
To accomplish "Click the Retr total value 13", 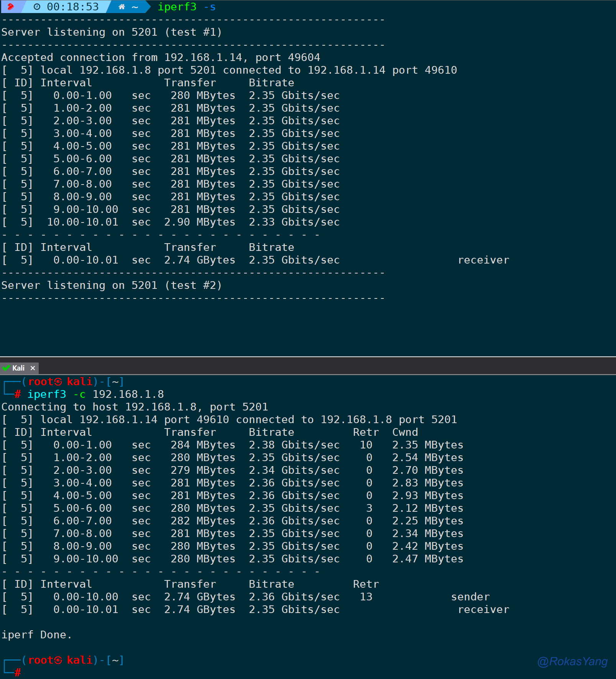I will [366, 597].
